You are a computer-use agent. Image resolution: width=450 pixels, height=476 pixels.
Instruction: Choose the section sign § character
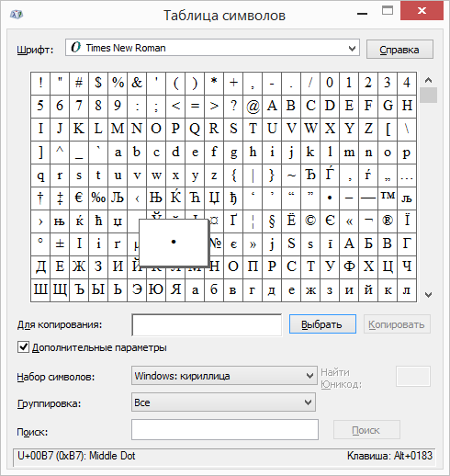tap(272, 221)
